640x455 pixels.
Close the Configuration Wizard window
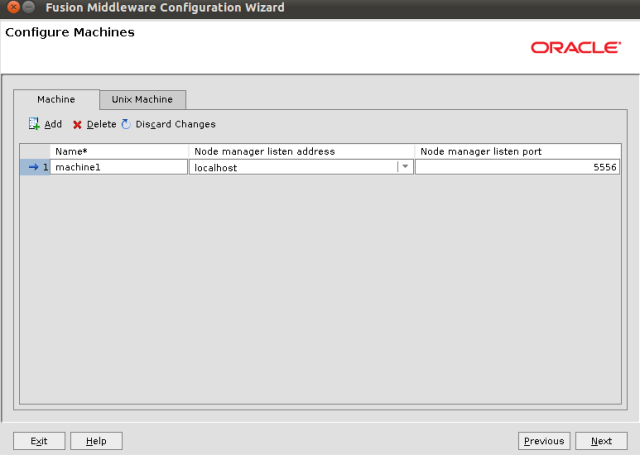[13, 7]
